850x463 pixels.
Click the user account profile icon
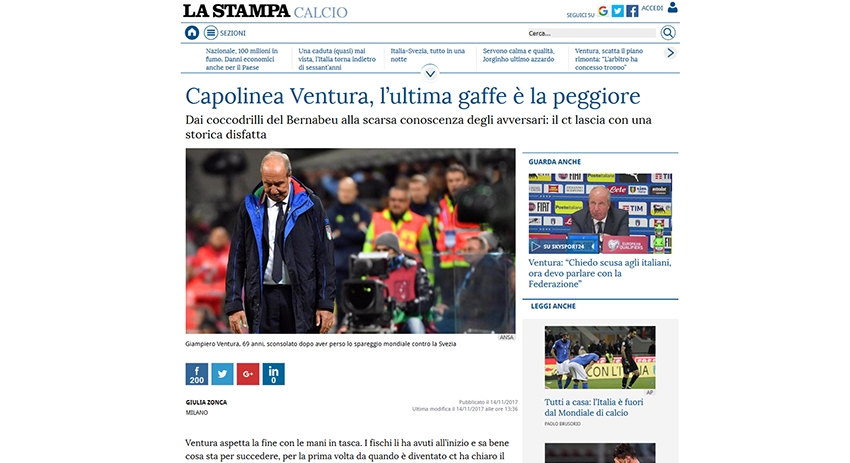[x=673, y=8]
